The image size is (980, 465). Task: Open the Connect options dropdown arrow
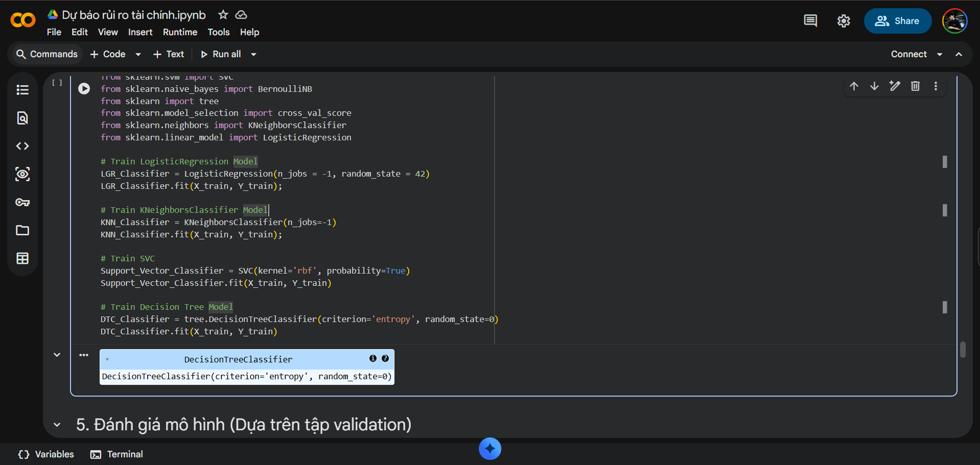pos(940,54)
